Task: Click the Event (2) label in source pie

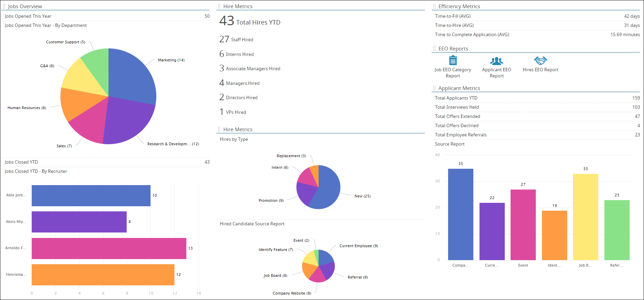Action: click(x=301, y=240)
